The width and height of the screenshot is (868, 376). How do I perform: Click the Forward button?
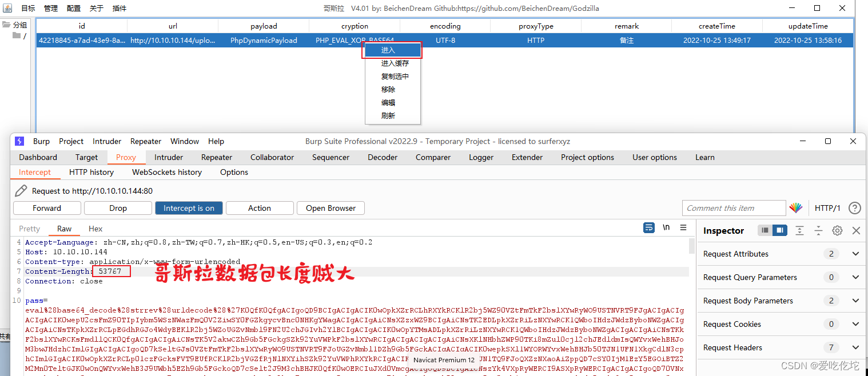click(x=47, y=208)
